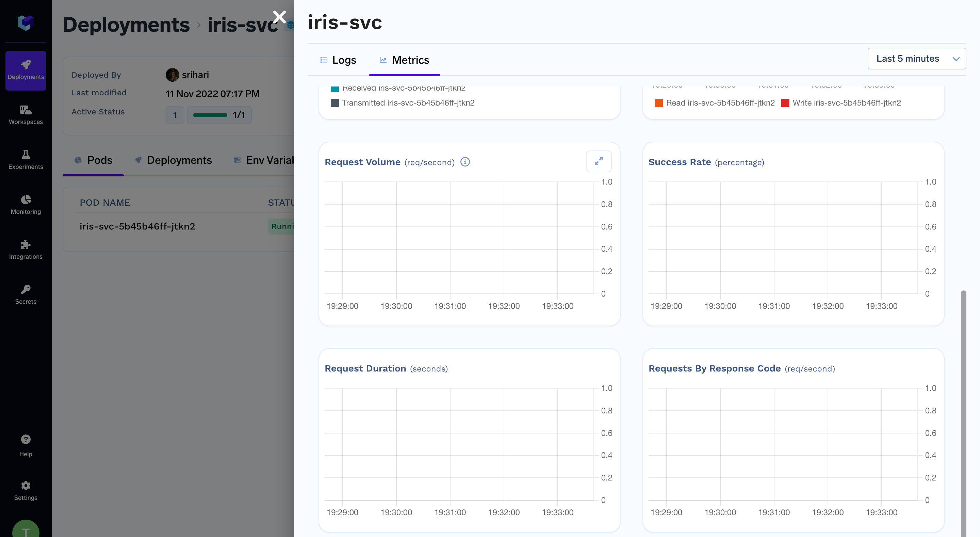This screenshot has height=537, width=980.
Task: Open Secrets key icon
Action: [26, 295]
